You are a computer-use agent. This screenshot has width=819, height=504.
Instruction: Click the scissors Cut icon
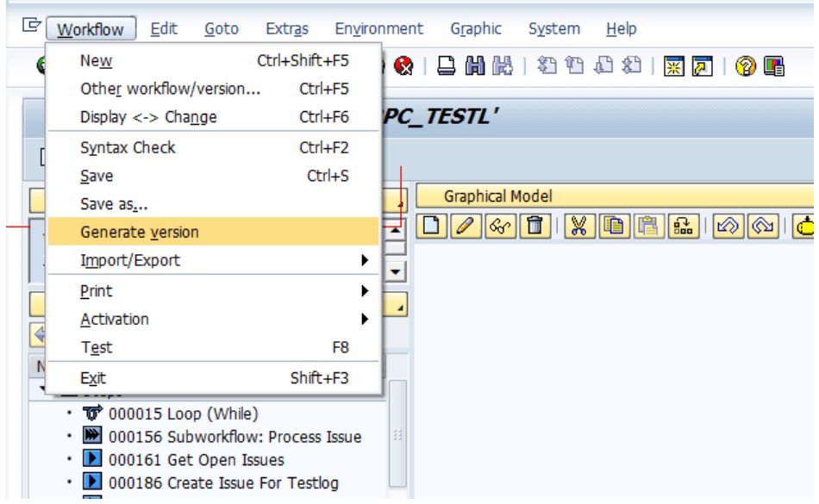(578, 226)
